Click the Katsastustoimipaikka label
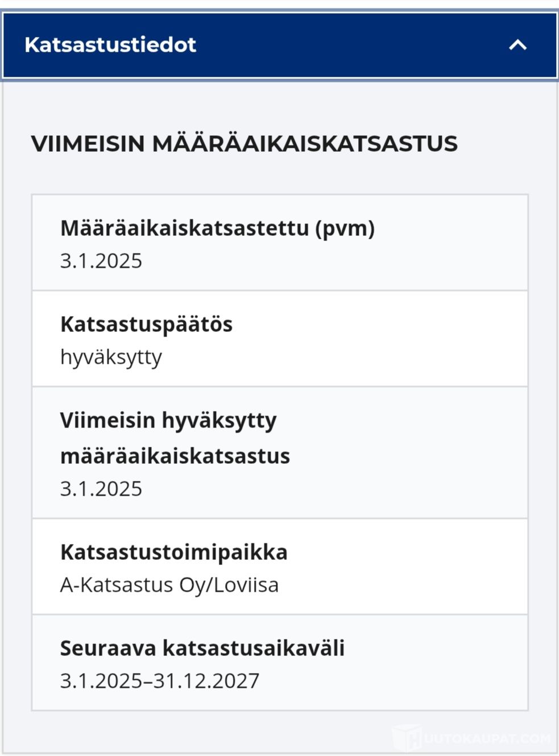 (x=173, y=552)
